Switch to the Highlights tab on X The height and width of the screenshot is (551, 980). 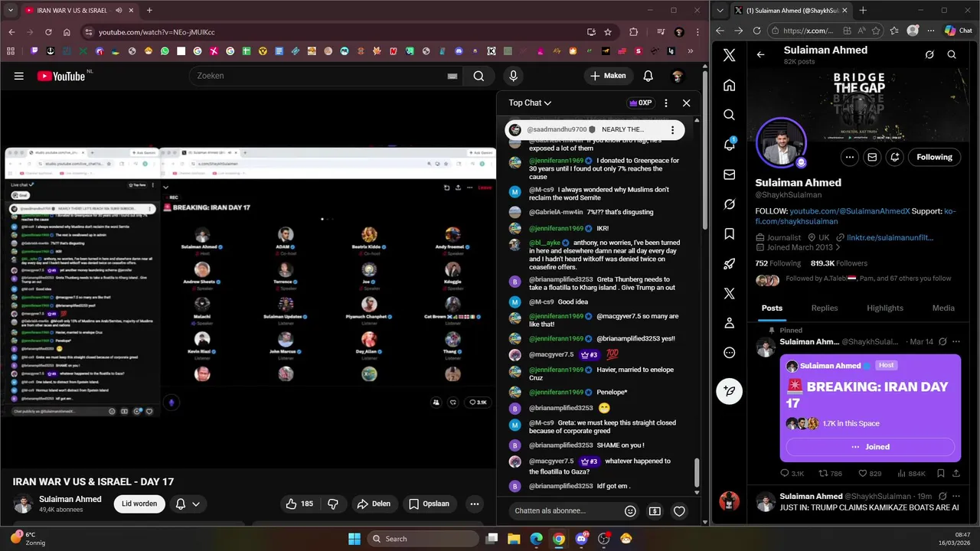coord(885,308)
